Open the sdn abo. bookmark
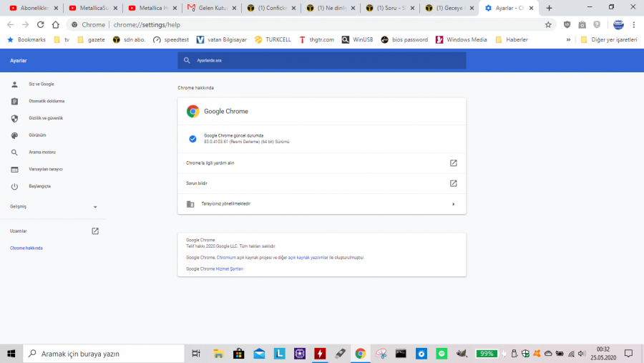Image resolution: width=644 pixels, height=363 pixels. [129, 40]
